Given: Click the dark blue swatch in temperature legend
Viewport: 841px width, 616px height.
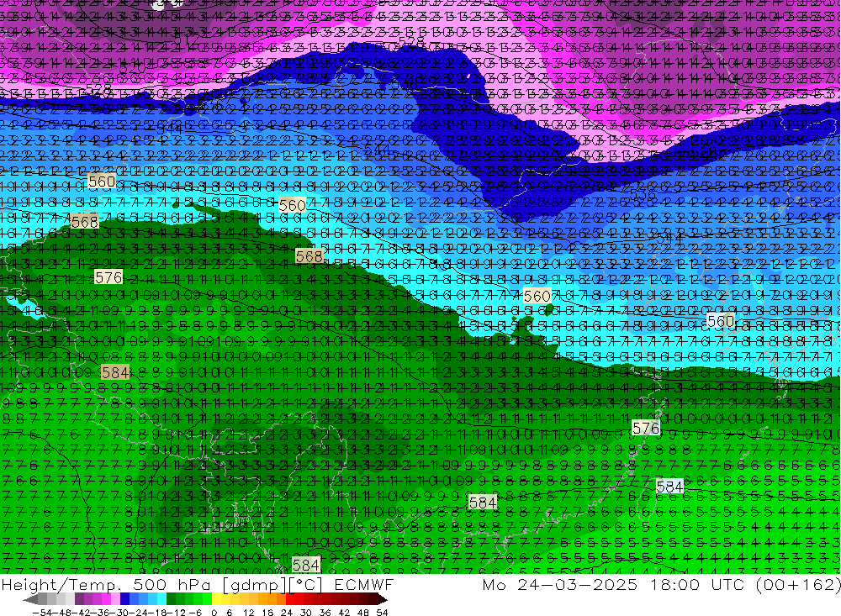Looking at the screenshot, I should [124, 600].
